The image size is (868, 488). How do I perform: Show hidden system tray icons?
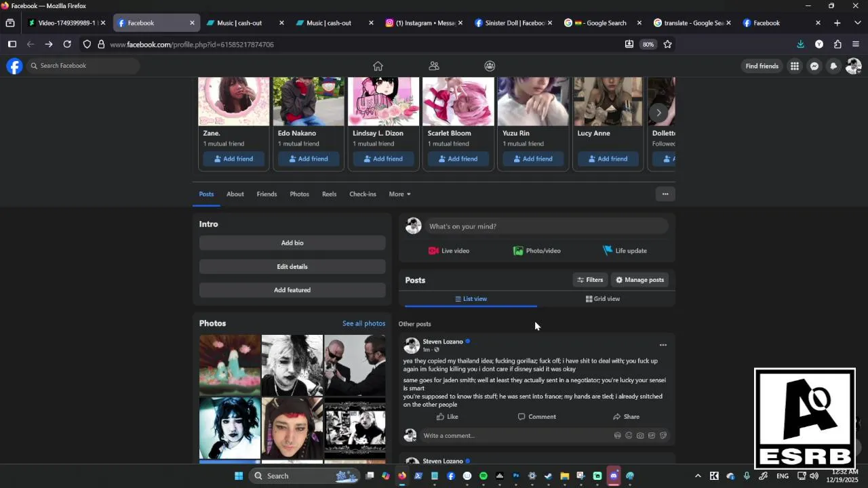click(x=698, y=476)
